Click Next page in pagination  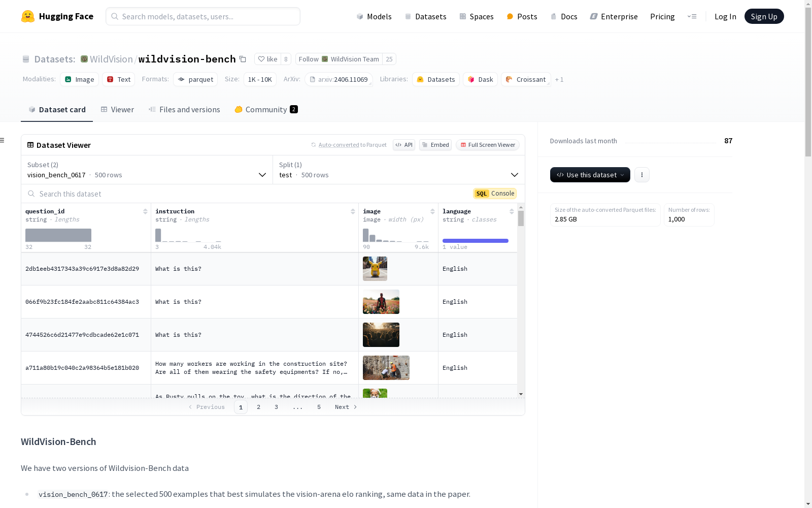346,407
